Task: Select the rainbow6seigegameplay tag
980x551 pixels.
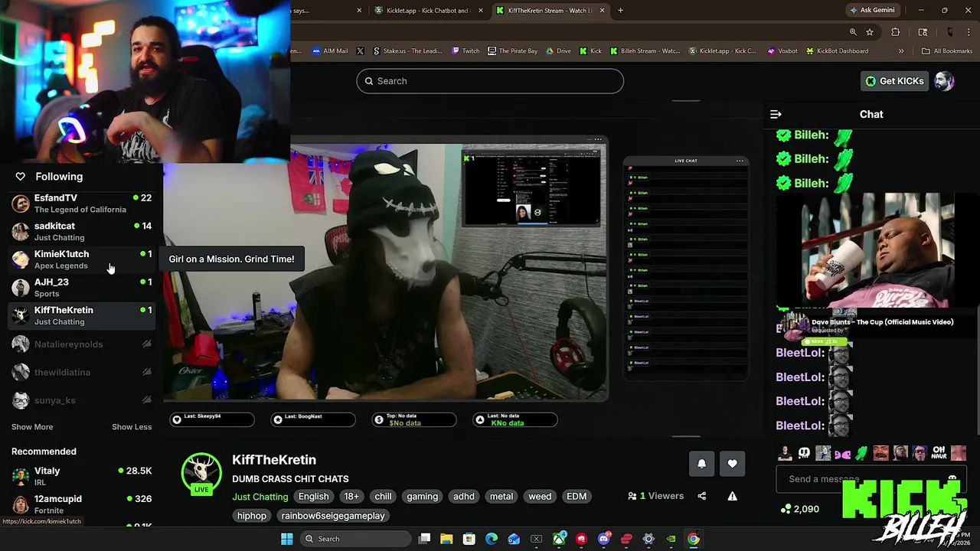Action: [333, 516]
